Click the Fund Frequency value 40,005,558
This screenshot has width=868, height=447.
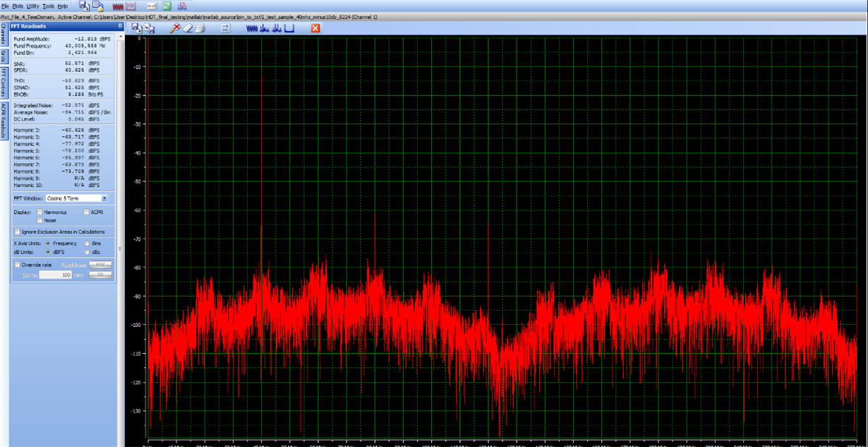pyautogui.click(x=80, y=46)
